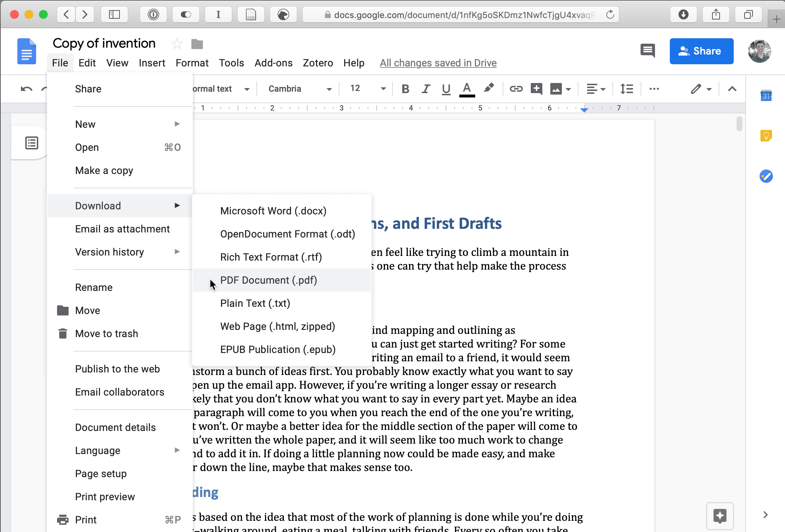Screen dimensions: 785x532
Task: Open the Cambria font dropdown
Action: [300, 89]
